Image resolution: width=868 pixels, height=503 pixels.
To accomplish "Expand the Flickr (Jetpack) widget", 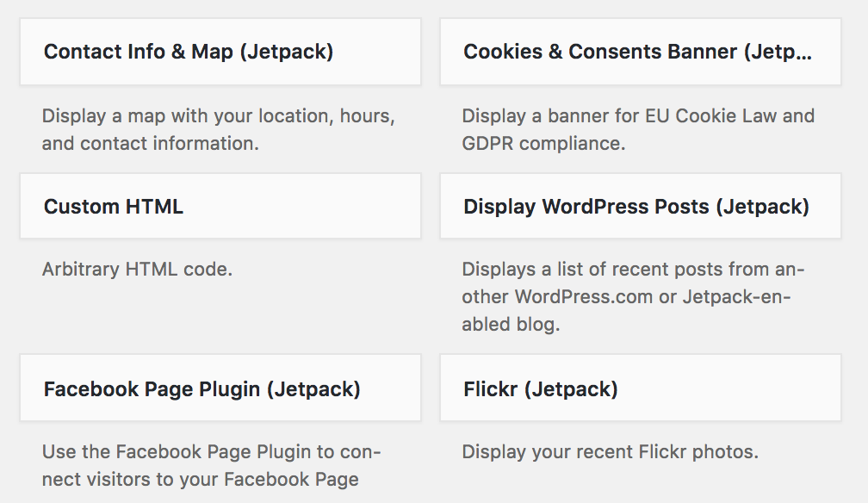I will [641, 388].
